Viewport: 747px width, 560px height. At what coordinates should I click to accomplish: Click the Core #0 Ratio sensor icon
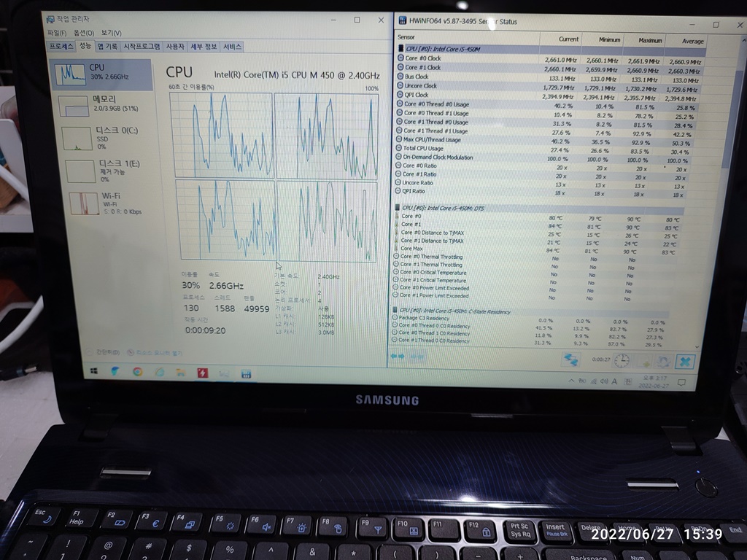[x=398, y=166]
